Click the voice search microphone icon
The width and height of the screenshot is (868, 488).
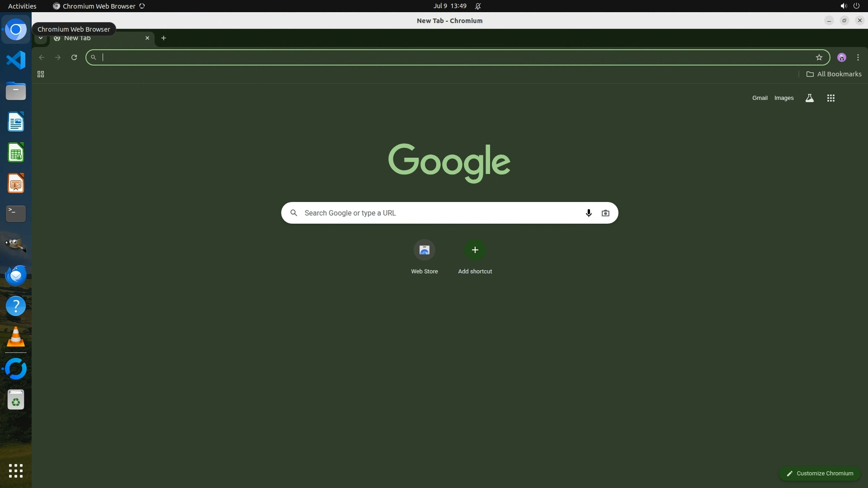(588, 213)
